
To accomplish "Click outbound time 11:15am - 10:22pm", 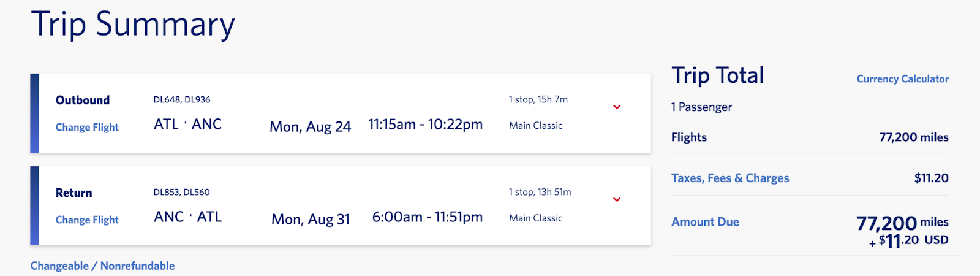I will [x=425, y=125].
